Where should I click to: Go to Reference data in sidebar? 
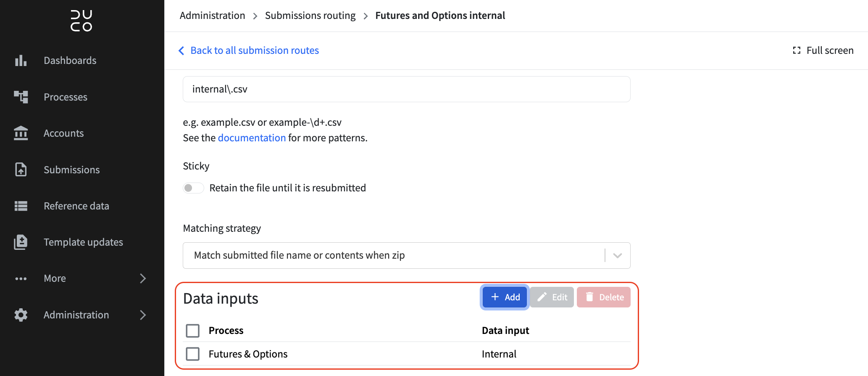pyautogui.click(x=76, y=206)
